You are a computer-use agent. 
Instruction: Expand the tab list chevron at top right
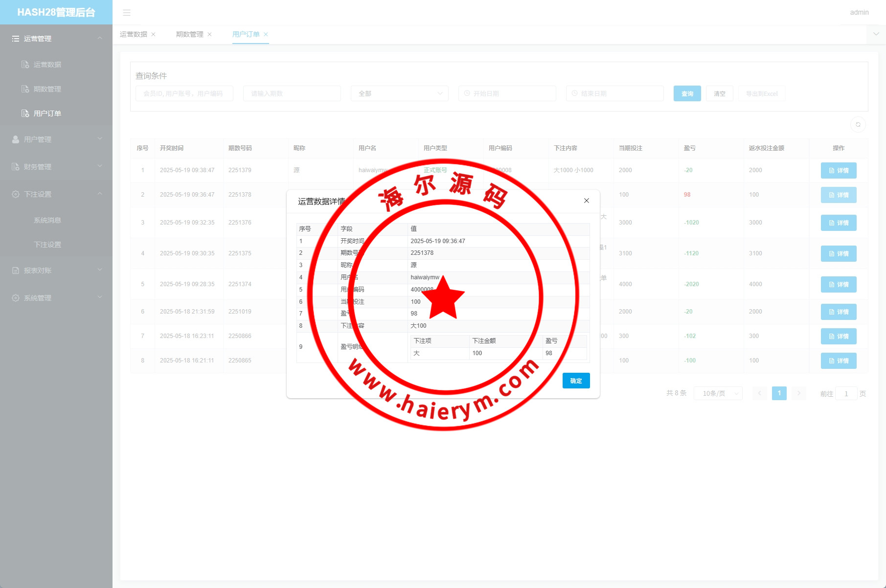tap(876, 34)
